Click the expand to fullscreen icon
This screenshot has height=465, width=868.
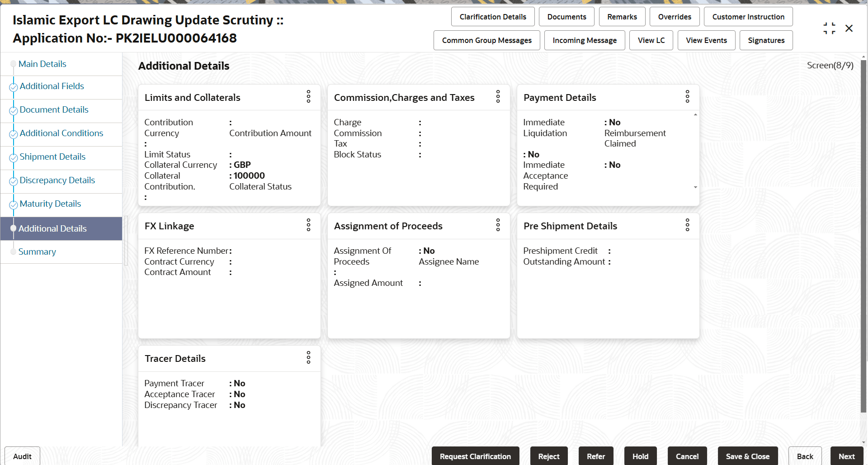pyautogui.click(x=829, y=28)
